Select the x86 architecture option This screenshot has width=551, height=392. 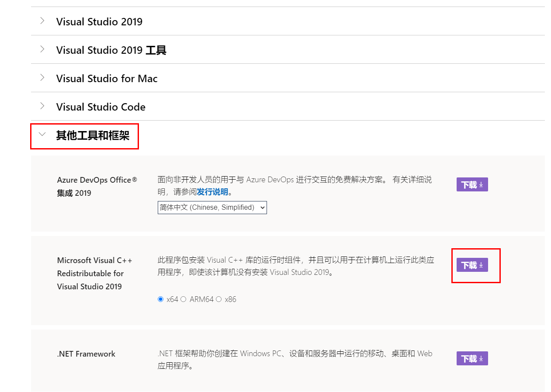pos(218,299)
